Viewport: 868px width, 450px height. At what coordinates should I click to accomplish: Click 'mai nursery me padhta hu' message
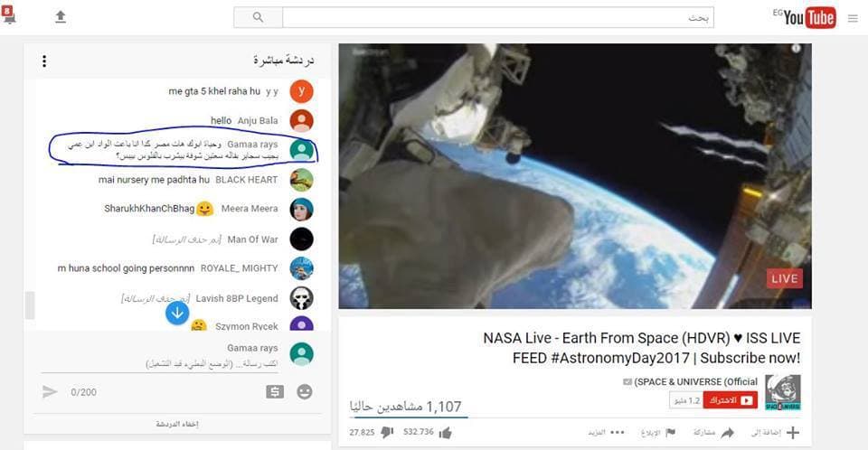coord(154,179)
